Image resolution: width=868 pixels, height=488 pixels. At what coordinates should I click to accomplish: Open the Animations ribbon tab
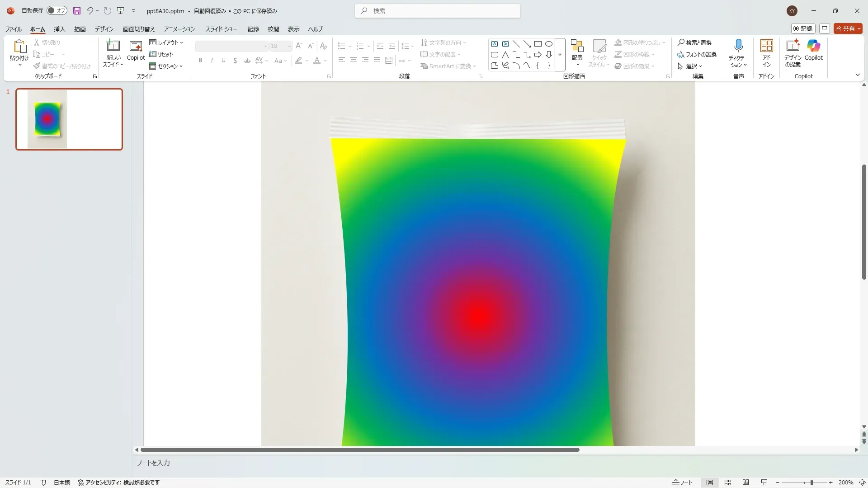coord(179,29)
